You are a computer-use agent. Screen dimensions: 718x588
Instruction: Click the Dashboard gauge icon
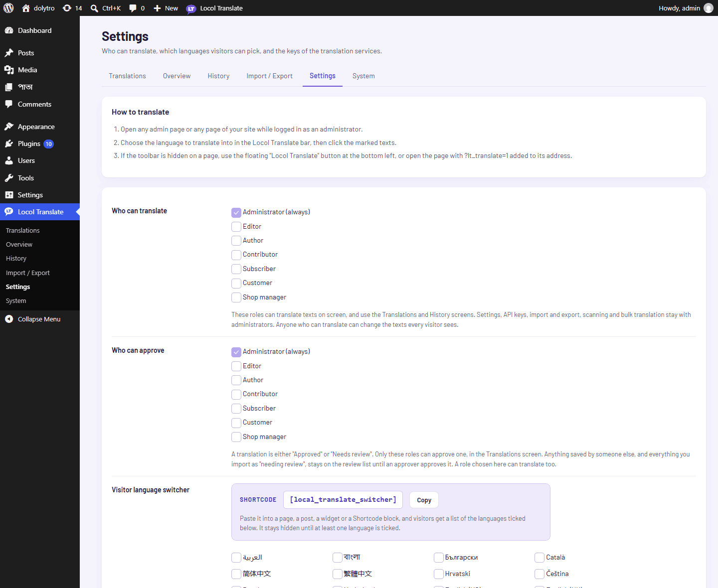9,30
